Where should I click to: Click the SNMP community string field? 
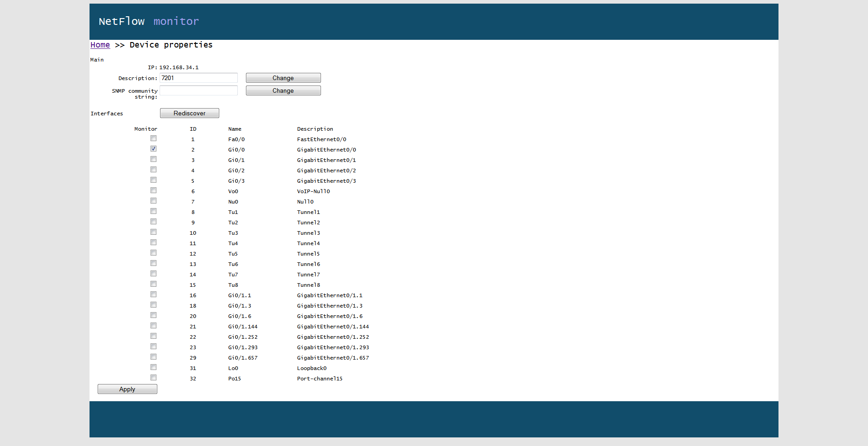tap(198, 90)
